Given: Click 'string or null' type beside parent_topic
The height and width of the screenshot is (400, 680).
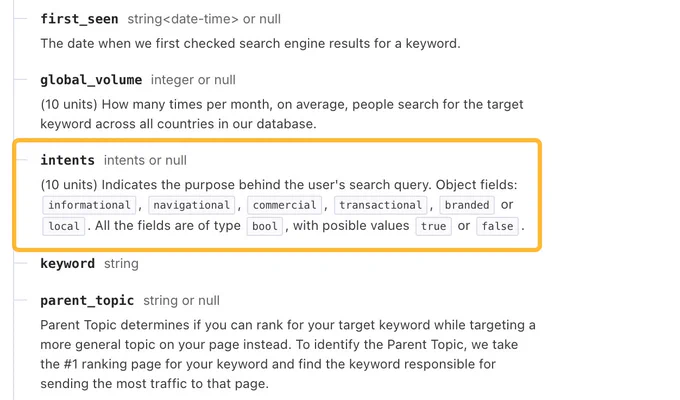Looking at the screenshot, I should (x=182, y=300).
